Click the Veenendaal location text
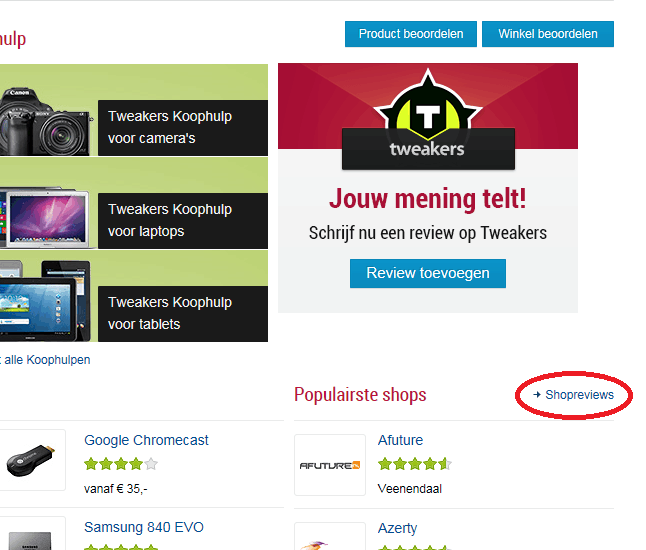The image size is (646, 550). pos(410,489)
